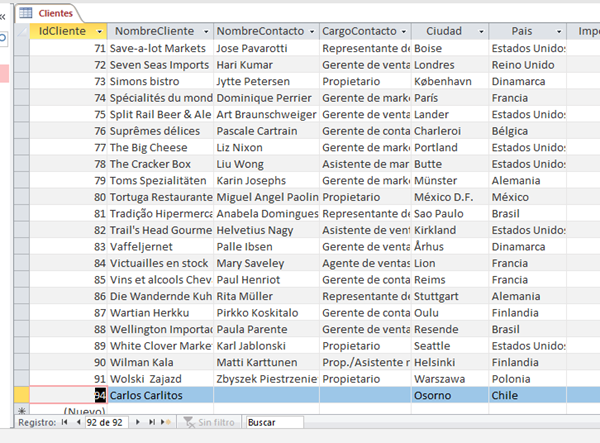Click the cell 'Dominique Perrier'
Viewport: 600px width, 443px height.
(266, 98)
